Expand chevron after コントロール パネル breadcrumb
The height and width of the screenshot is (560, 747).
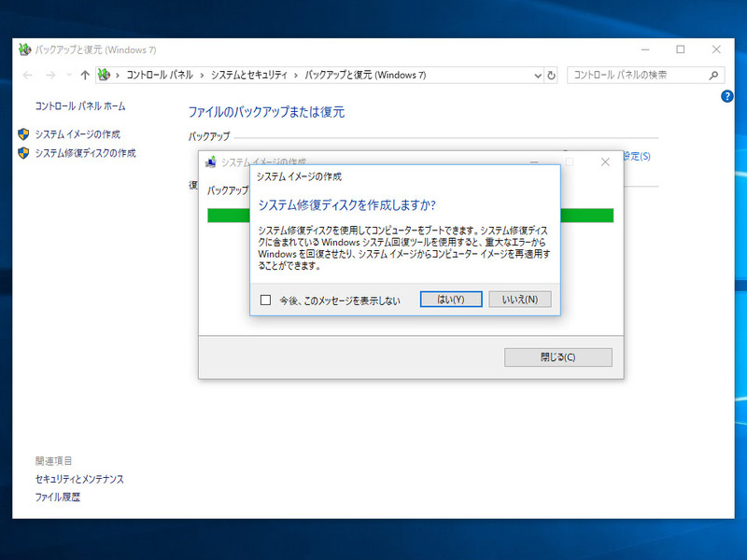click(202, 76)
